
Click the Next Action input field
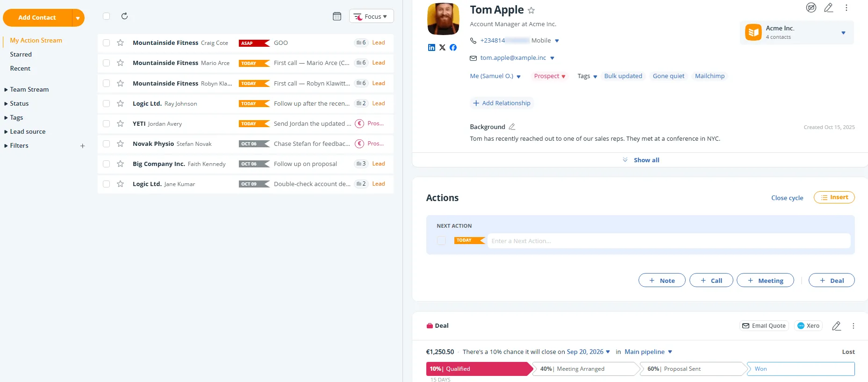[669, 241]
